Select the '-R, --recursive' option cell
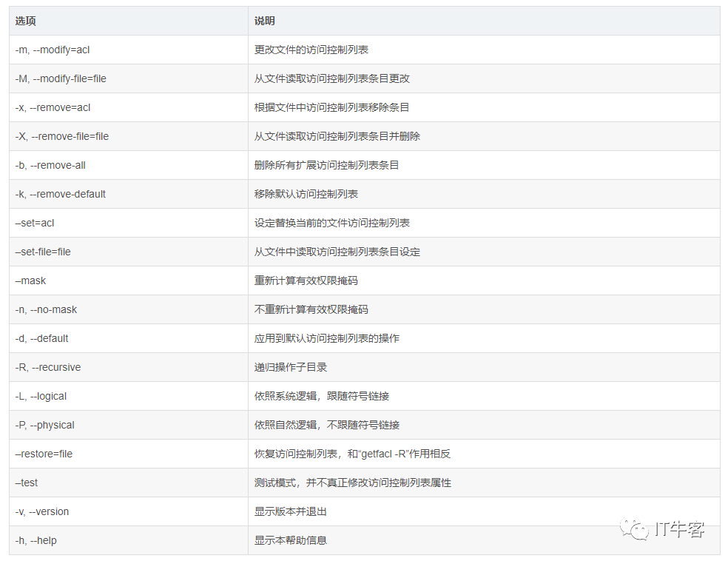 coord(129,367)
